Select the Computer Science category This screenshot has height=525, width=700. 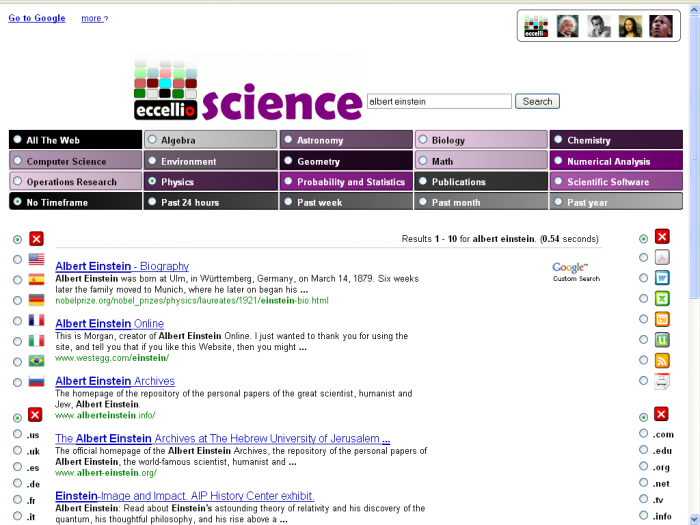pyautogui.click(x=75, y=161)
